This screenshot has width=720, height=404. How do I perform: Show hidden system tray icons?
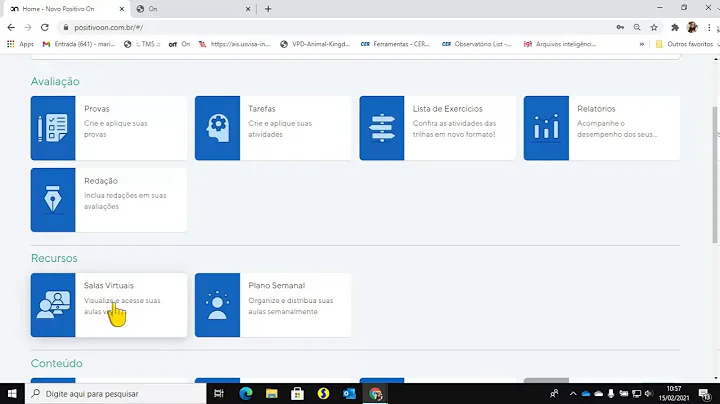tap(573, 393)
